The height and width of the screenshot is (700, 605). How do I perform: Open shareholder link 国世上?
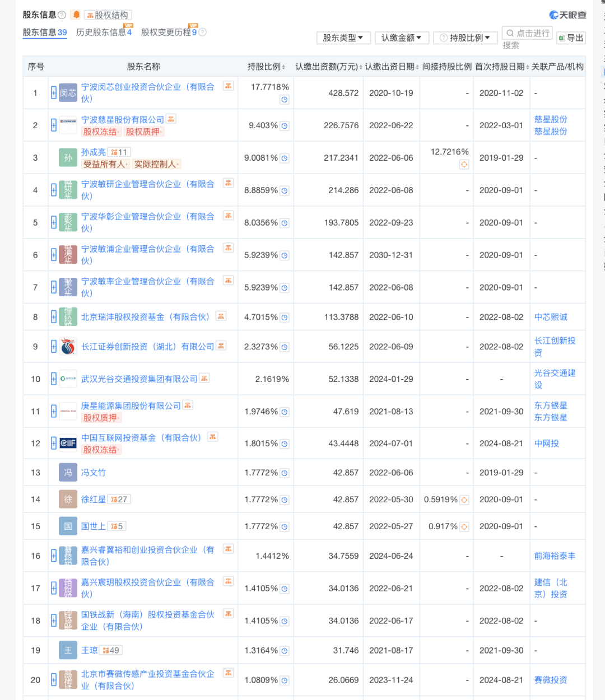click(94, 526)
